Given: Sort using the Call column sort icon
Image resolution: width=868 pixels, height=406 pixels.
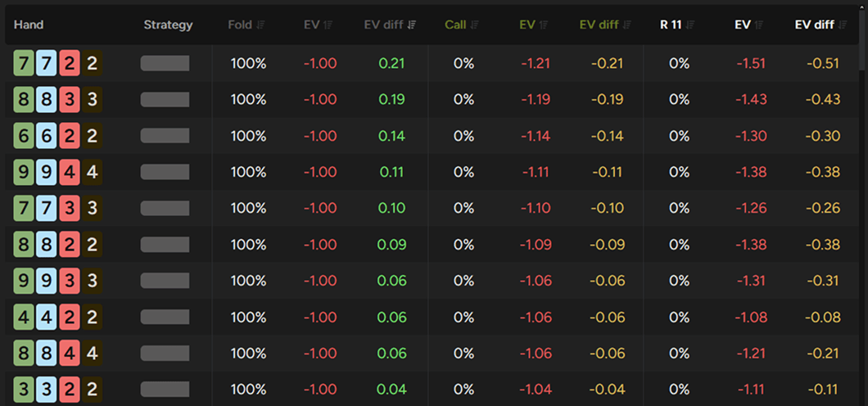Looking at the screenshot, I should click(x=475, y=25).
